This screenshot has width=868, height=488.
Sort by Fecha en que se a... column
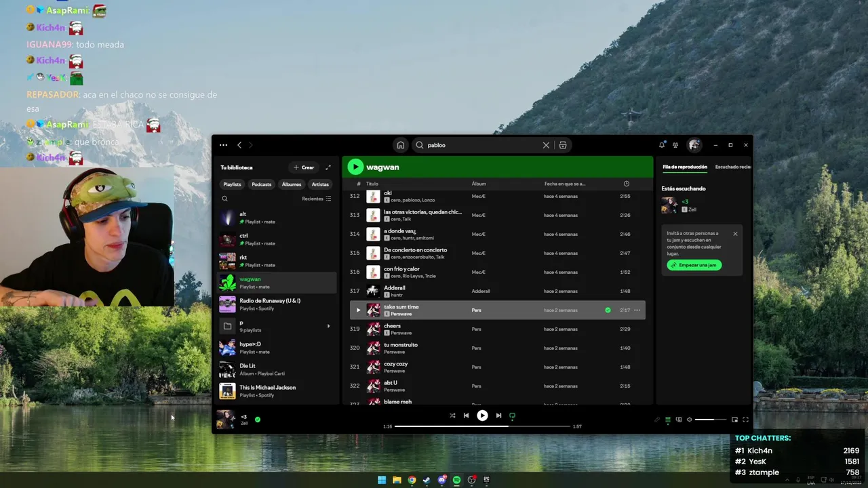click(565, 184)
